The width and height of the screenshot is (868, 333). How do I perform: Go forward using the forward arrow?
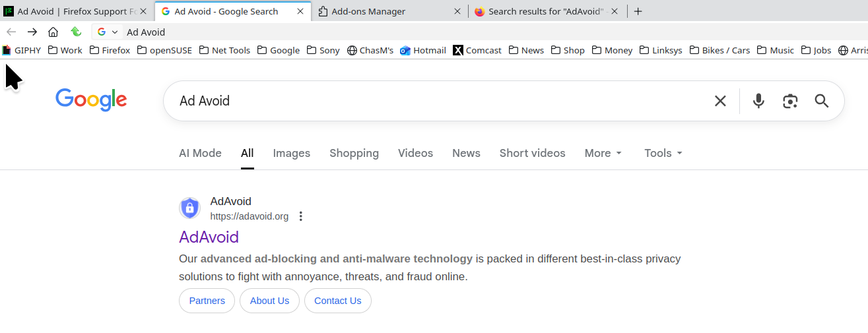32,32
